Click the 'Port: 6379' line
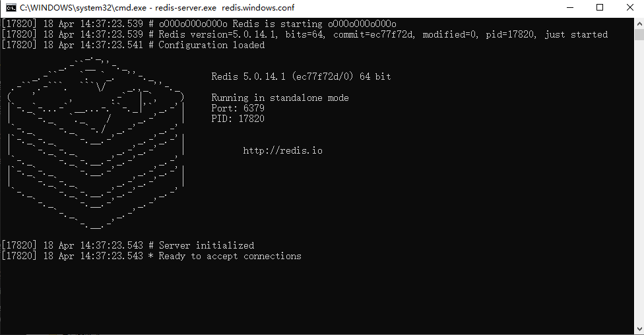Screen dimensions: 644x335 (238, 108)
